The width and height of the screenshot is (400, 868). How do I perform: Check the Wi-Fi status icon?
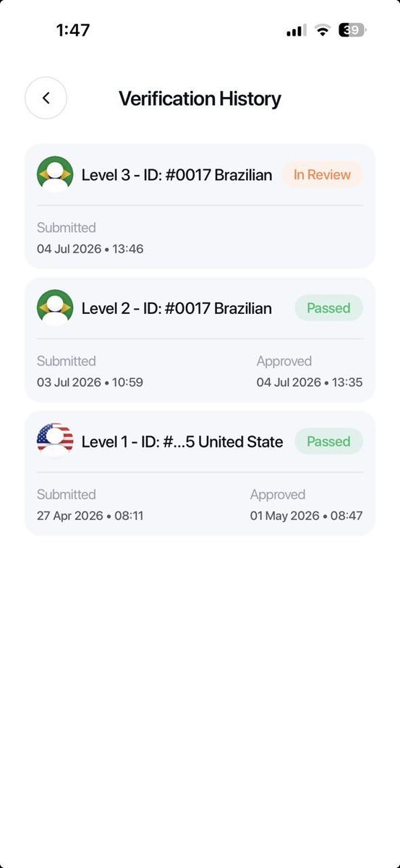323,30
